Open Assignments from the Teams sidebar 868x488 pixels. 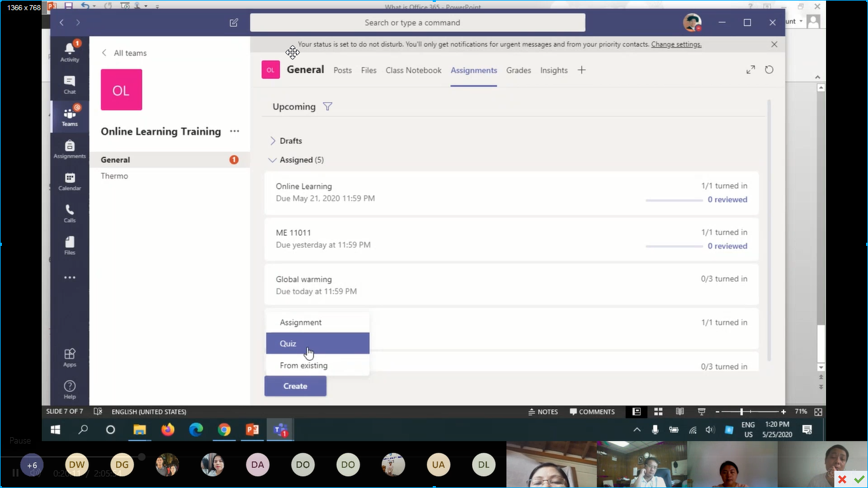(x=70, y=149)
